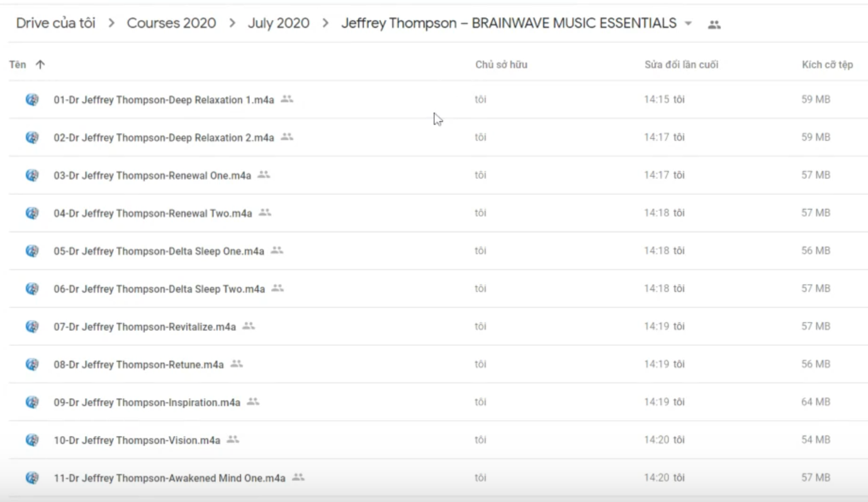Click shared-people icon in the breadcrumb

[714, 25]
